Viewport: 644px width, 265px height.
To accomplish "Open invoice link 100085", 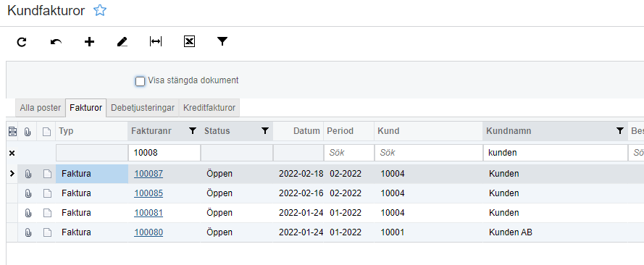I will 149,193.
